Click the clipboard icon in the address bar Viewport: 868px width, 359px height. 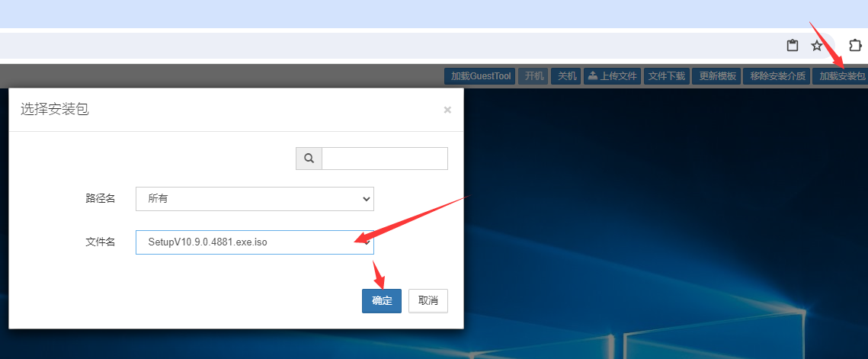[x=793, y=46]
